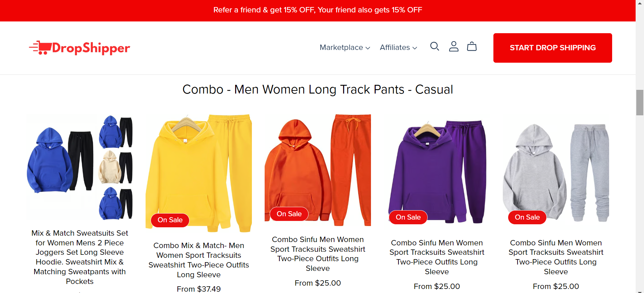This screenshot has height=293, width=644.
Task: Open the user account icon
Action: [454, 46]
